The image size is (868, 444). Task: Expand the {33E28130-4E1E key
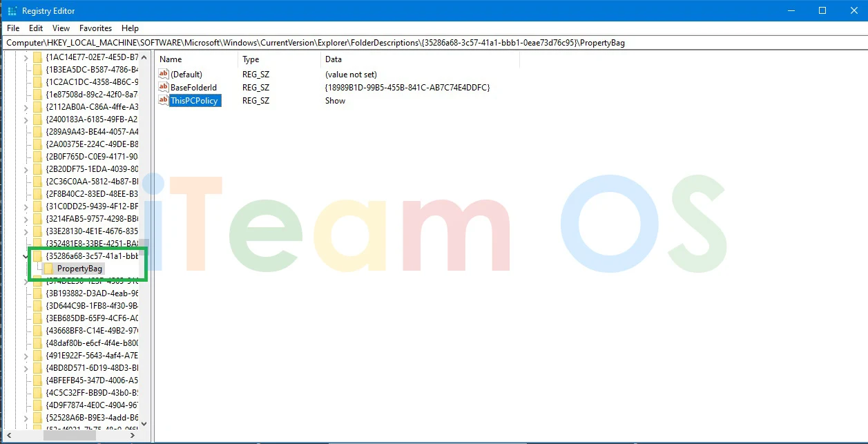[x=26, y=231]
